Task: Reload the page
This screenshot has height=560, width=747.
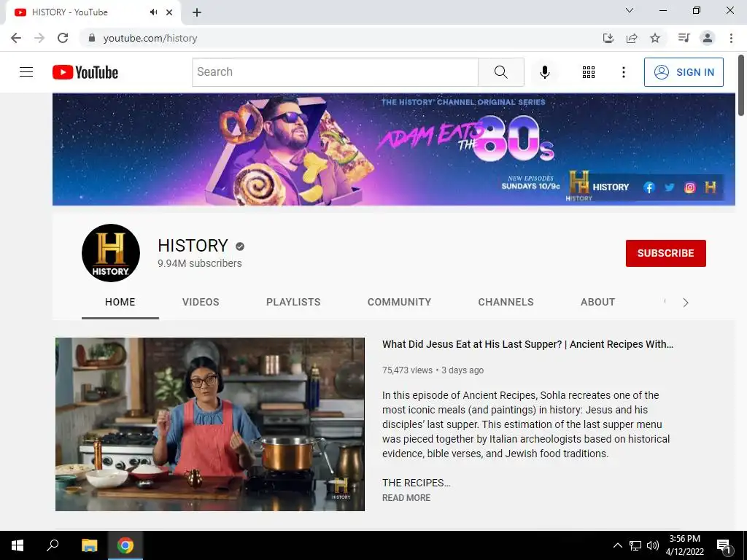Action: click(63, 38)
